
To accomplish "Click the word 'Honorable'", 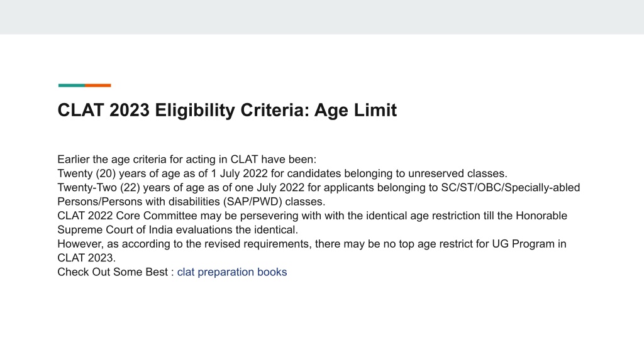I will tap(541, 216).
